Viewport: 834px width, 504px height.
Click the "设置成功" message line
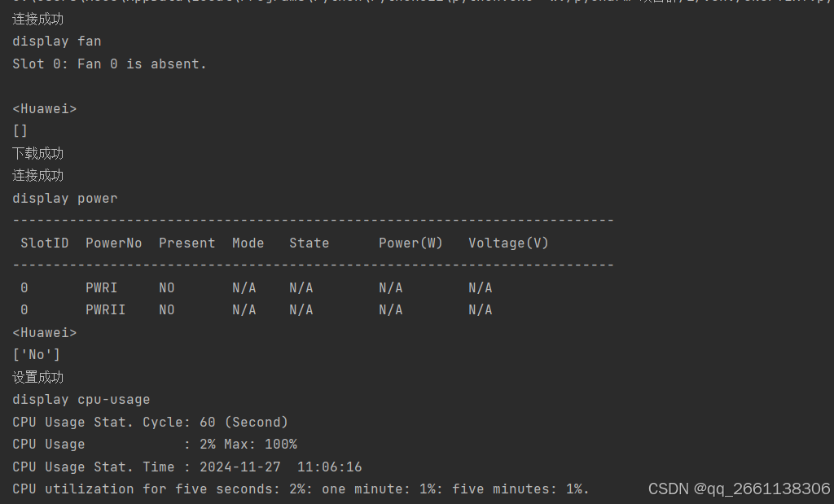[37, 377]
